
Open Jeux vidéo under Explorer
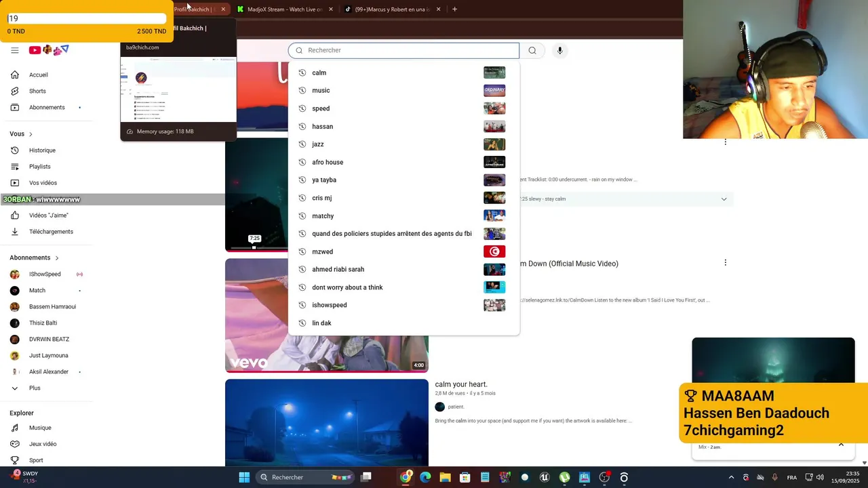(43, 444)
